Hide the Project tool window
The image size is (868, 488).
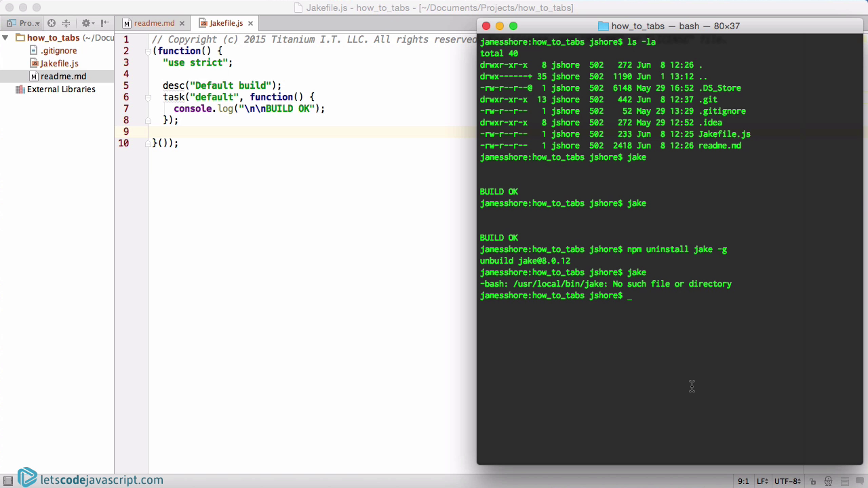105,23
